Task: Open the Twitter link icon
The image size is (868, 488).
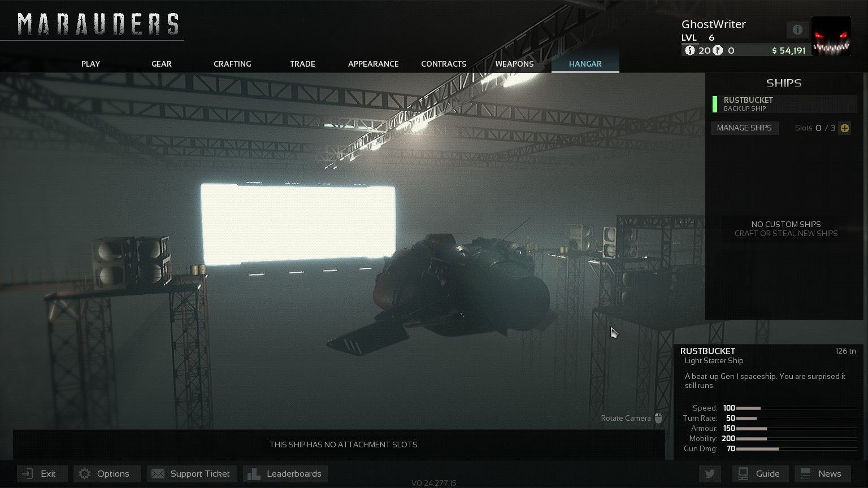Action: coord(710,474)
